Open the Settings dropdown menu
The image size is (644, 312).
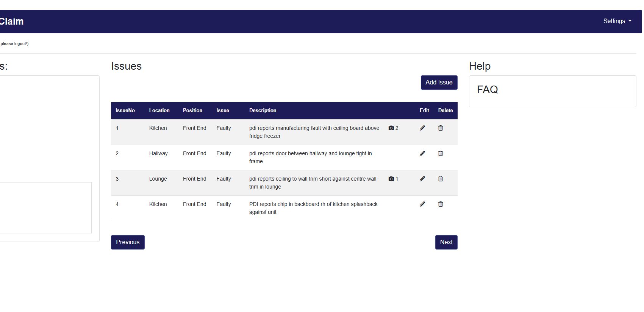(x=617, y=21)
